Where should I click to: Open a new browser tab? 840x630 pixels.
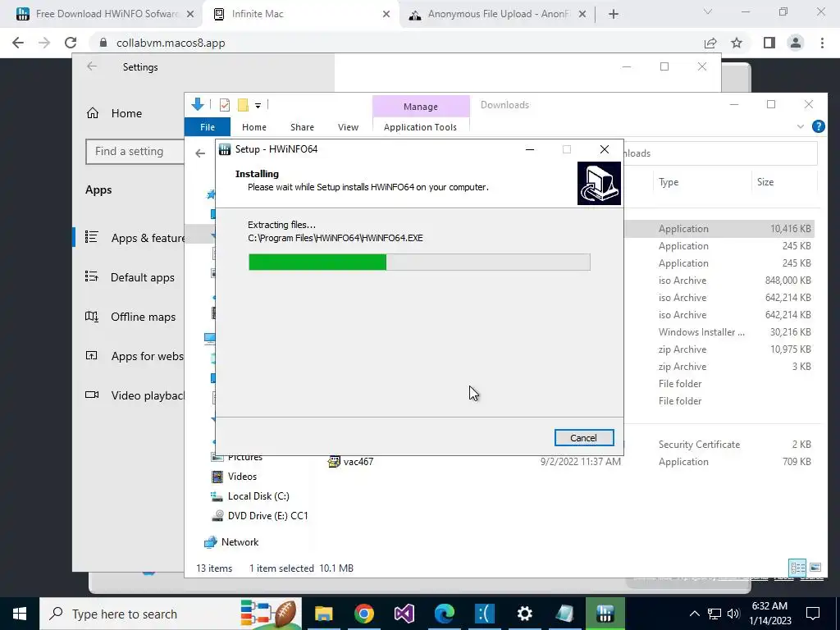pyautogui.click(x=614, y=14)
